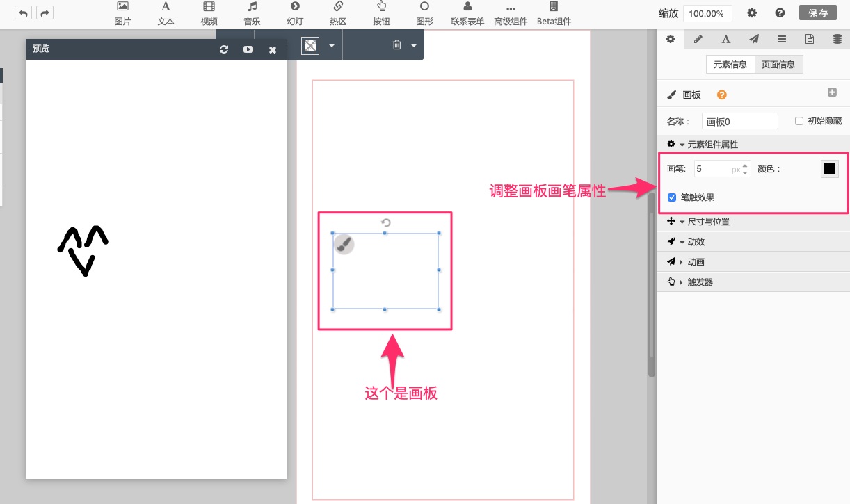Expand the 动画 section

[x=696, y=262]
